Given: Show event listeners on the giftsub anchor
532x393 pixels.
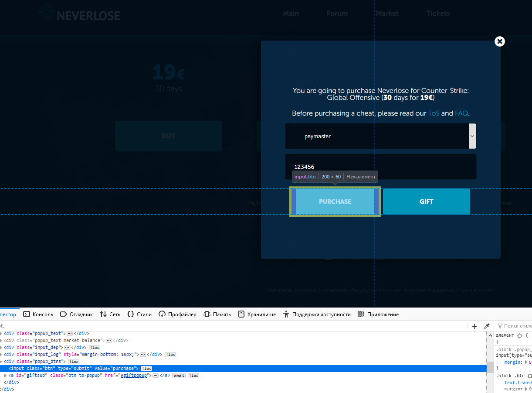Looking at the screenshot, I should [179, 376].
